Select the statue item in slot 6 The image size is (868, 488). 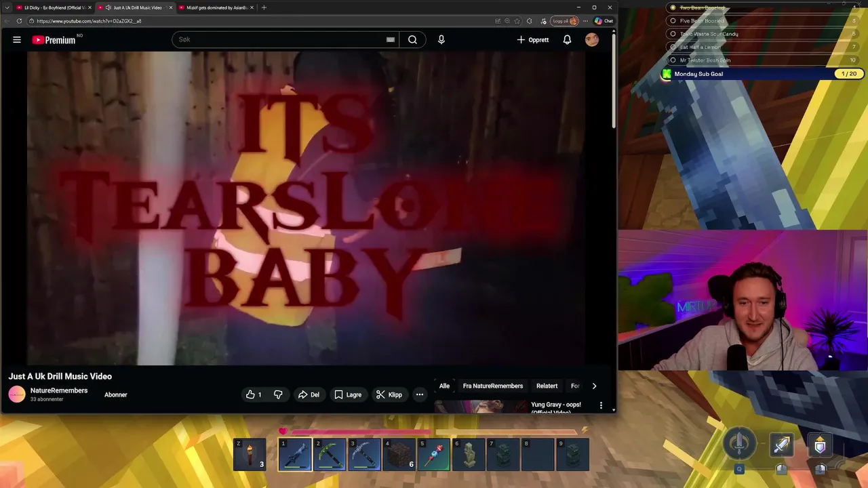(x=469, y=454)
